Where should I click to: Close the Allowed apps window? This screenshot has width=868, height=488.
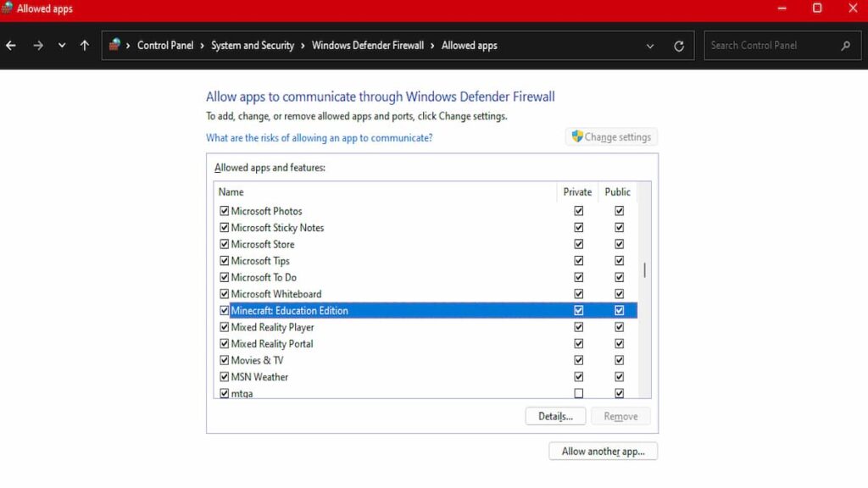(853, 8)
